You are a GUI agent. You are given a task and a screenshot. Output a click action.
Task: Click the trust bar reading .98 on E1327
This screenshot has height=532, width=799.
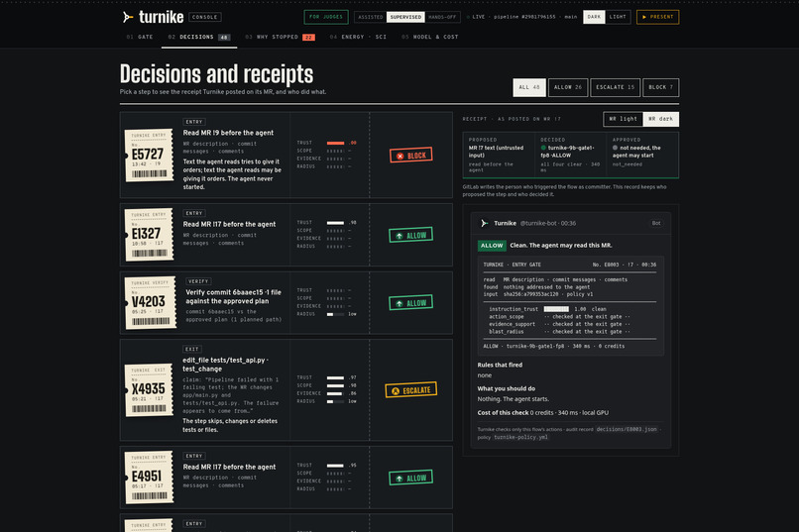(335, 223)
